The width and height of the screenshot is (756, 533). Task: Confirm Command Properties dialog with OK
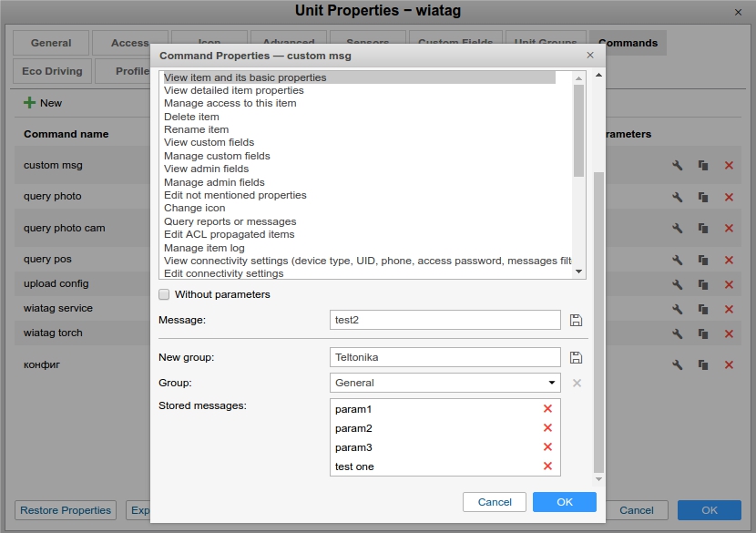click(564, 502)
